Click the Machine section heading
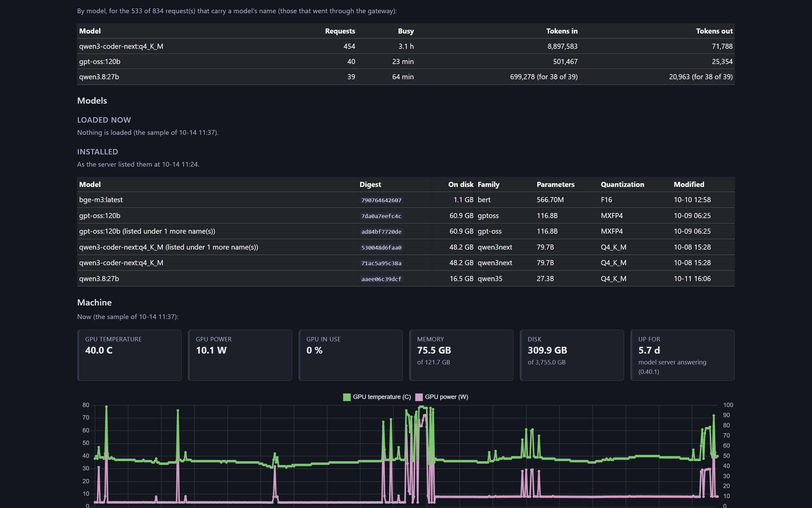The image size is (812, 508). tap(94, 303)
